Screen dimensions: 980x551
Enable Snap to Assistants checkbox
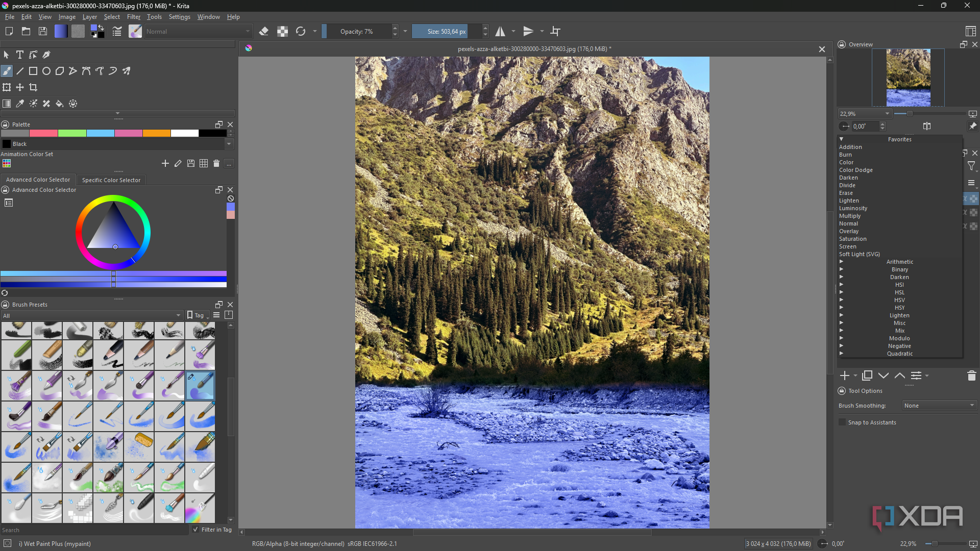842,422
